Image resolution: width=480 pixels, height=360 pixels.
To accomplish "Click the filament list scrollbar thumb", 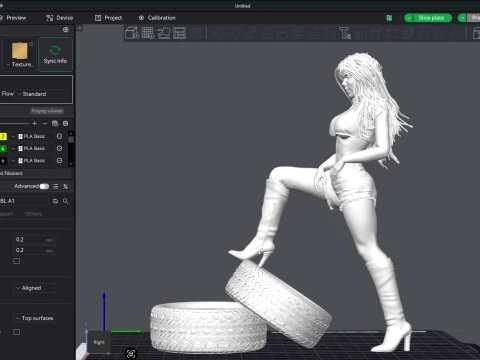I will (x=71, y=139).
